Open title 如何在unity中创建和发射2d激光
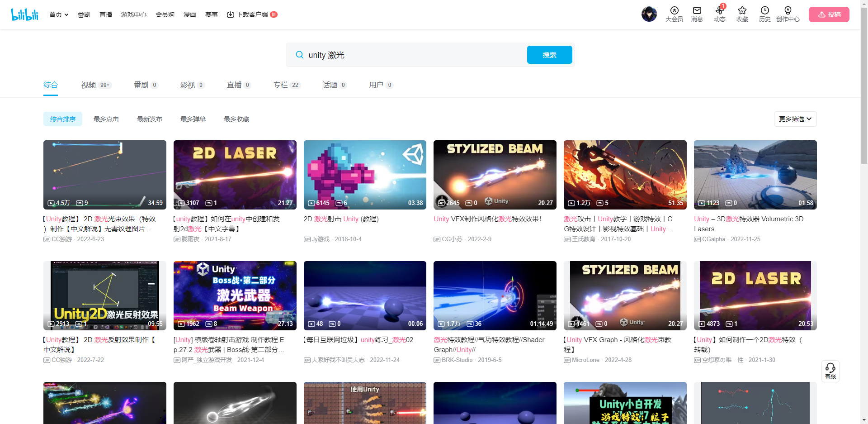 226,224
